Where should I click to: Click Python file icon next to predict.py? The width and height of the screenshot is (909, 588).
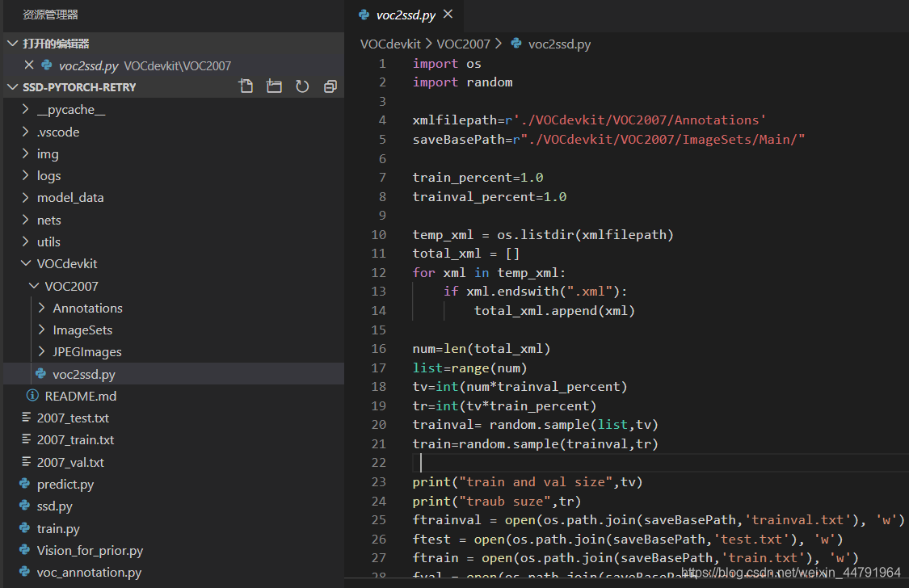(x=24, y=484)
